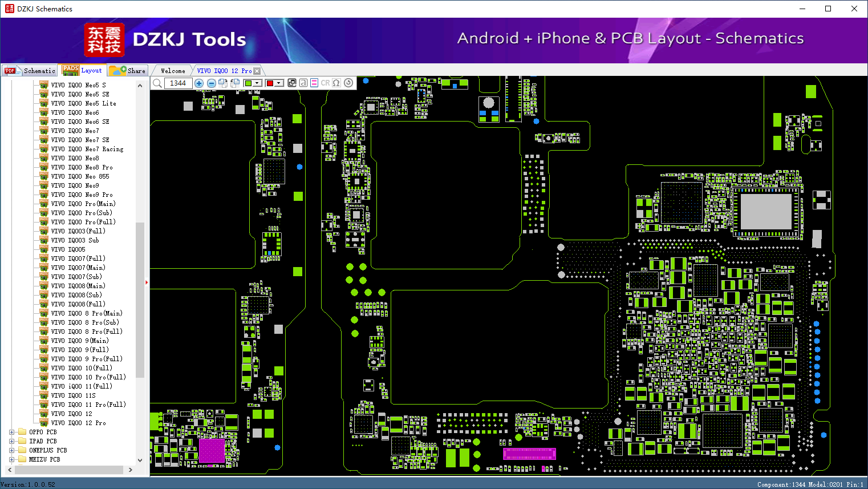The height and width of the screenshot is (489, 868).
Task: Zoom out with the minus icon
Action: (x=212, y=83)
